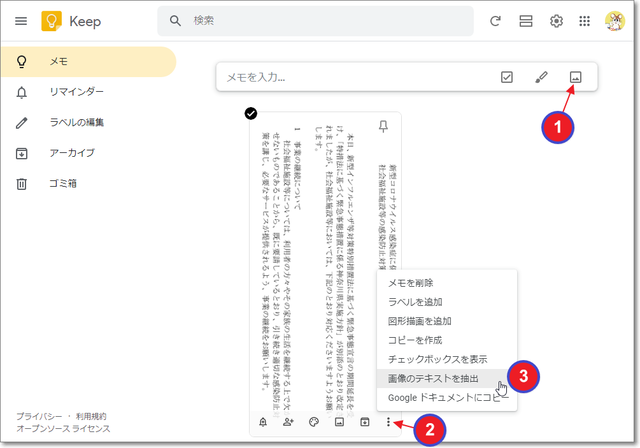Switch to list view layout
The width and height of the screenshot is (640, 448).
click(525, 21)
